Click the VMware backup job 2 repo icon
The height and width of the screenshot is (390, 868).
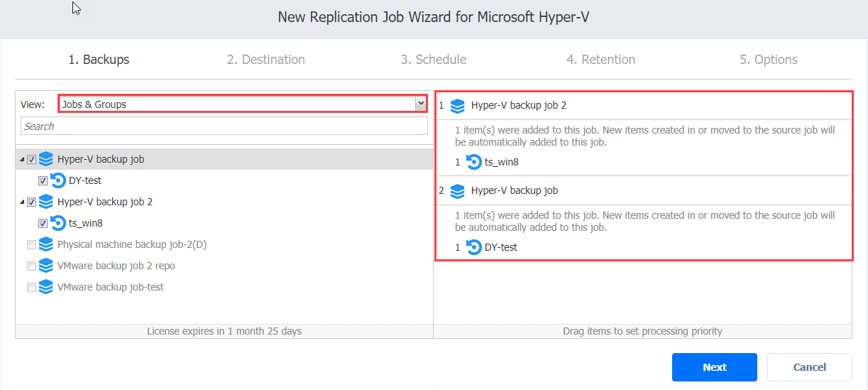click(x=46, y=266)
